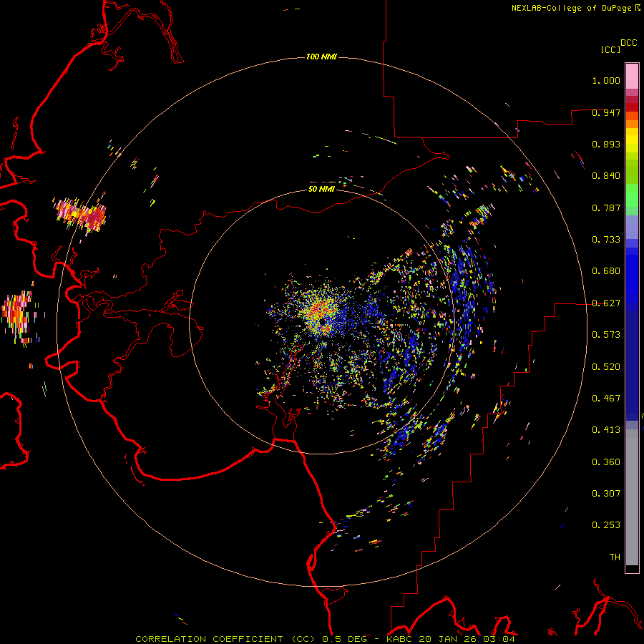Select the 1.000 scale value
The width and height of the screenshot is (644, 644).
tap(606, 80)
